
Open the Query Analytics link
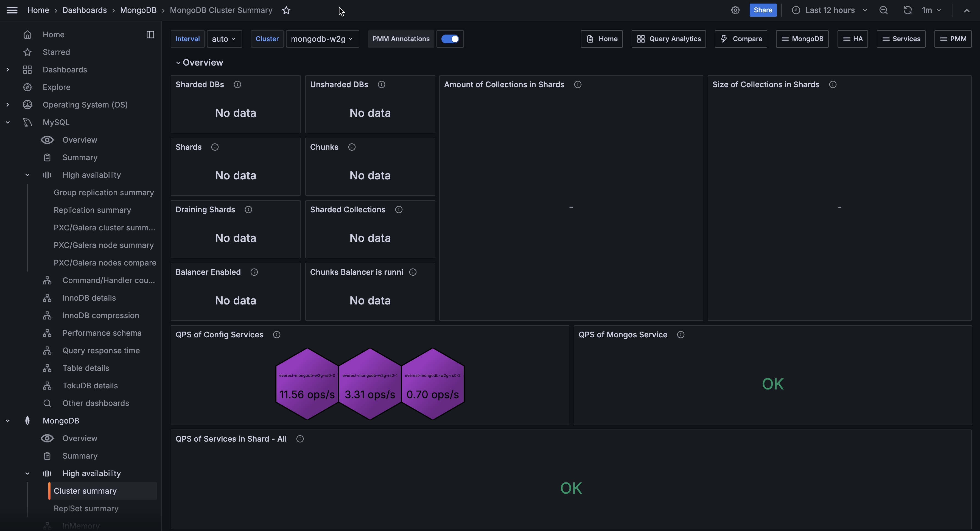(668, 39)
